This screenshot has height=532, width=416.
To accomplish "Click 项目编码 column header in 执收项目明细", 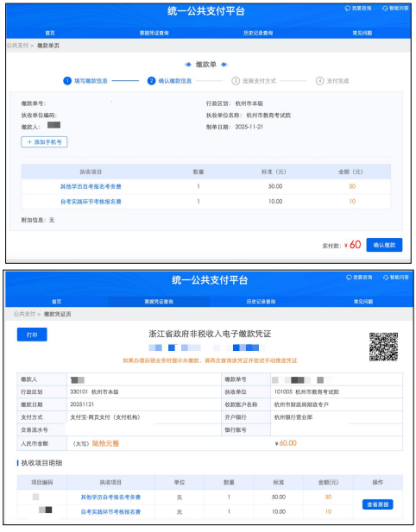I will pos(41,483).
